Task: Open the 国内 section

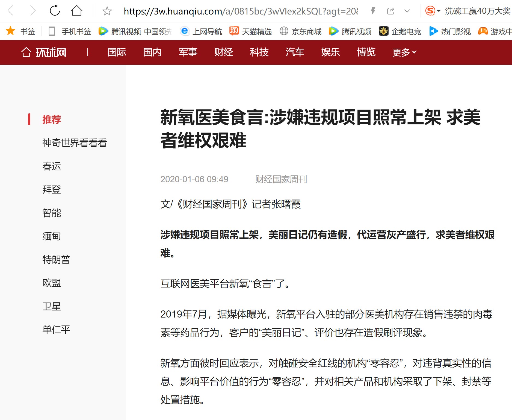Action: (x=152, y=52)
